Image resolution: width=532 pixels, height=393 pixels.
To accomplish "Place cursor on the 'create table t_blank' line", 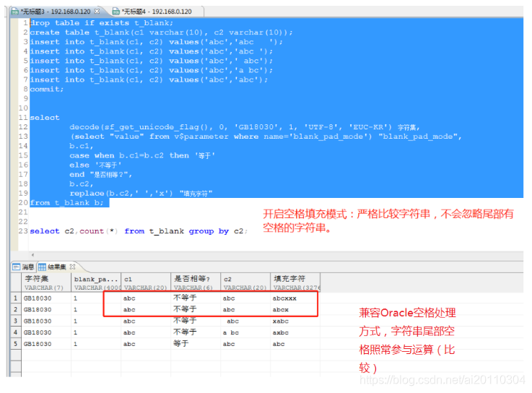I will (161, 33).
